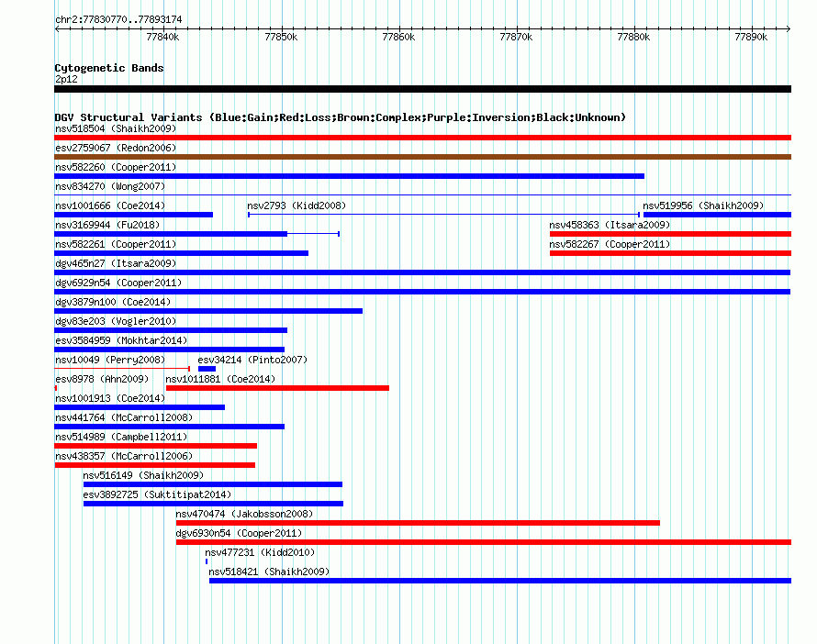Click nsv1011881 (Coe2014) variant label
This screenshot has height=644, width=817.
point(220,379)
